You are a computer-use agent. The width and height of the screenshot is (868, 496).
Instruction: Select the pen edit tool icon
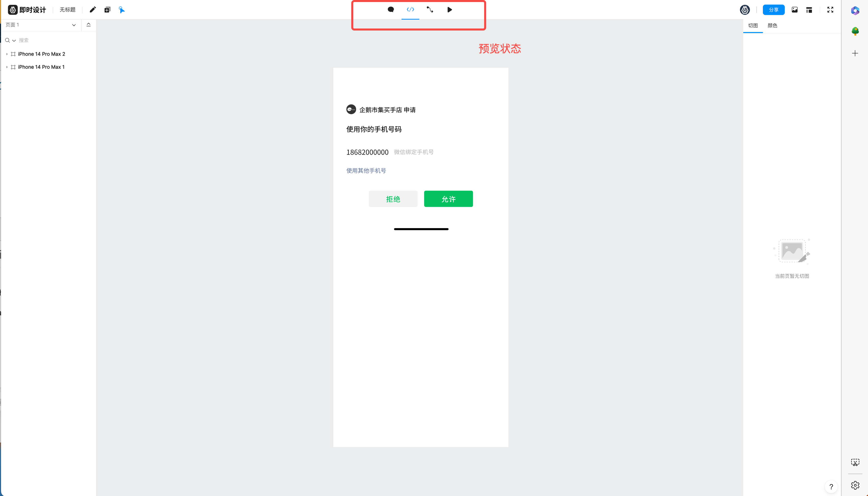93,10
